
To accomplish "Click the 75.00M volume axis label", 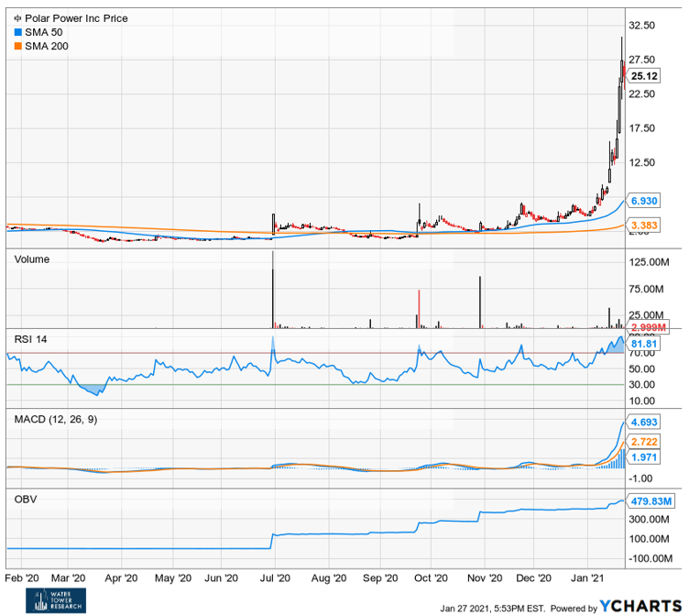I will (646, 290).
